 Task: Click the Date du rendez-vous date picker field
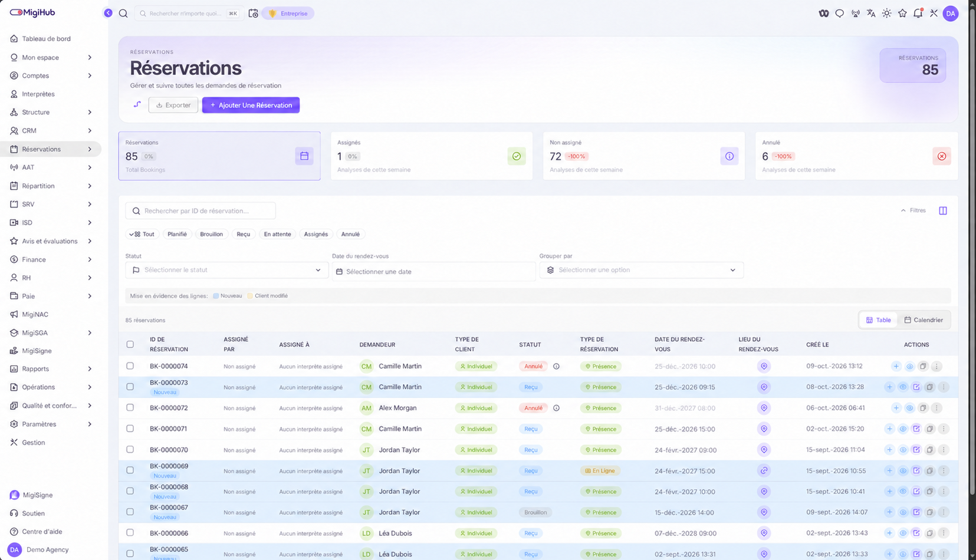click(433, 272)
